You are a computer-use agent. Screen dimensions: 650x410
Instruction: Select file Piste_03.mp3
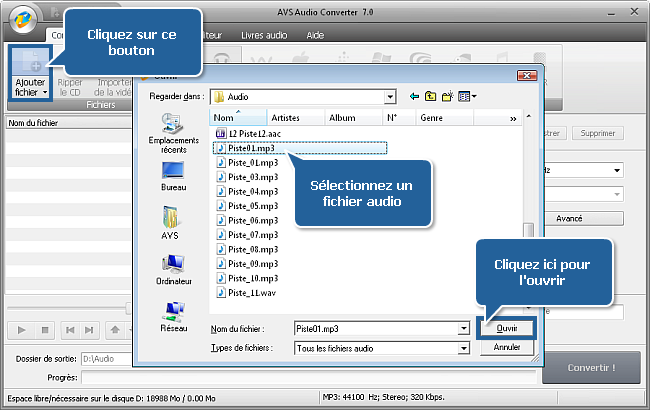247,177
